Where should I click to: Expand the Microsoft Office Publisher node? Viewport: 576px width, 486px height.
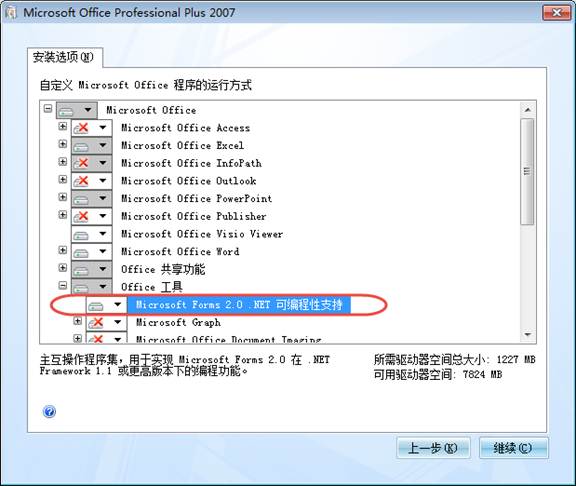[x=63, y=215]
